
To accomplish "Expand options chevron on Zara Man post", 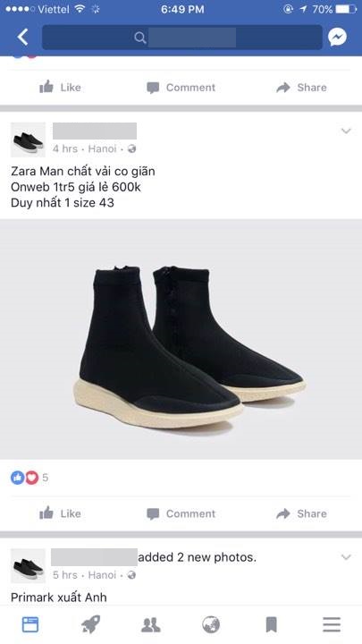I will point(346,131).
